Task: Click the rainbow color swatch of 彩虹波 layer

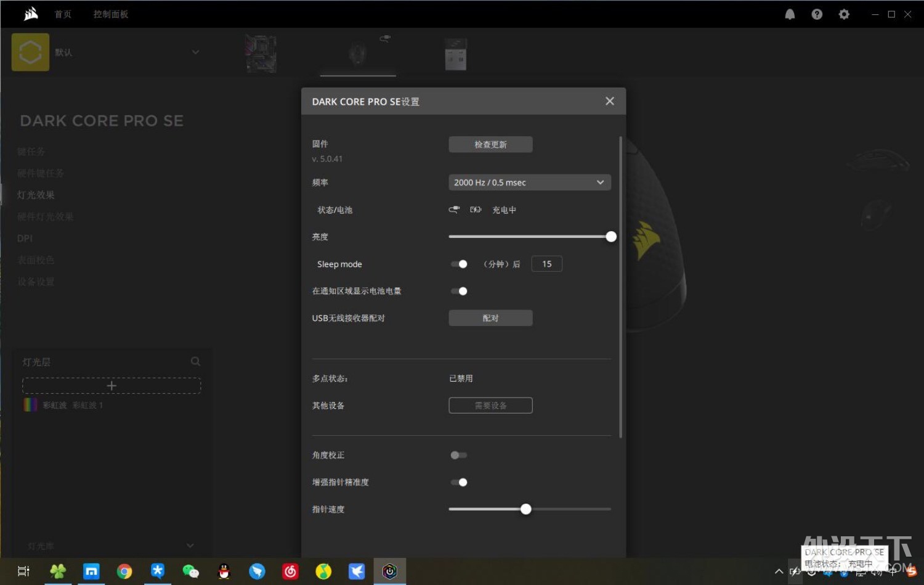Action: tap(30, 405)
